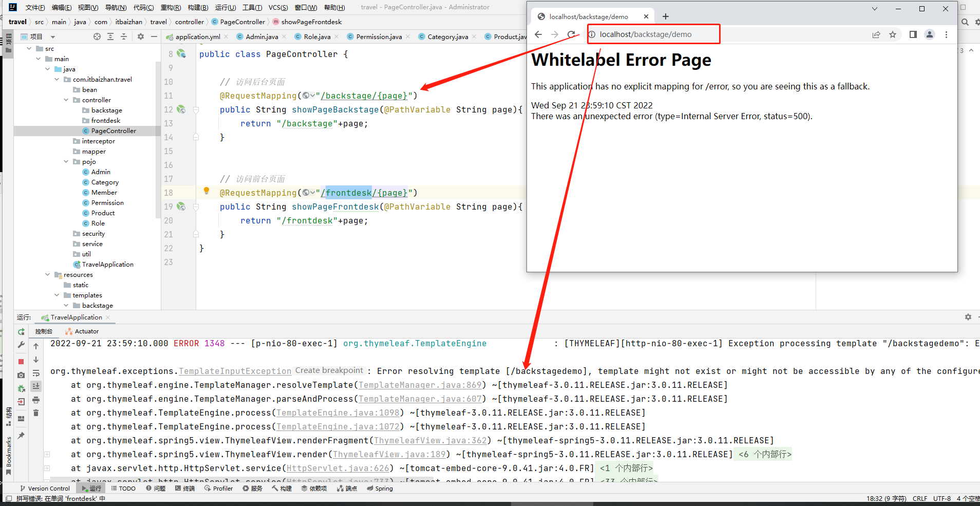Collapse the templates folder

(x=56, y=295)
